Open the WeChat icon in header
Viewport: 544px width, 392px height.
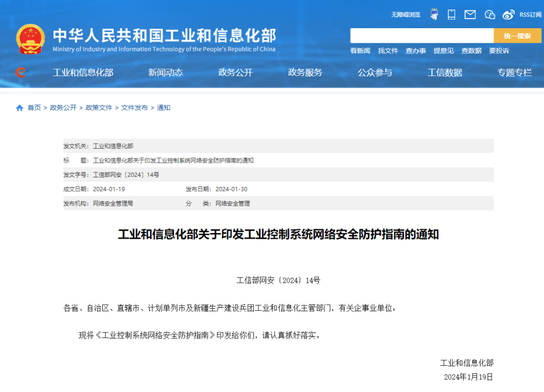pos(490,15)
